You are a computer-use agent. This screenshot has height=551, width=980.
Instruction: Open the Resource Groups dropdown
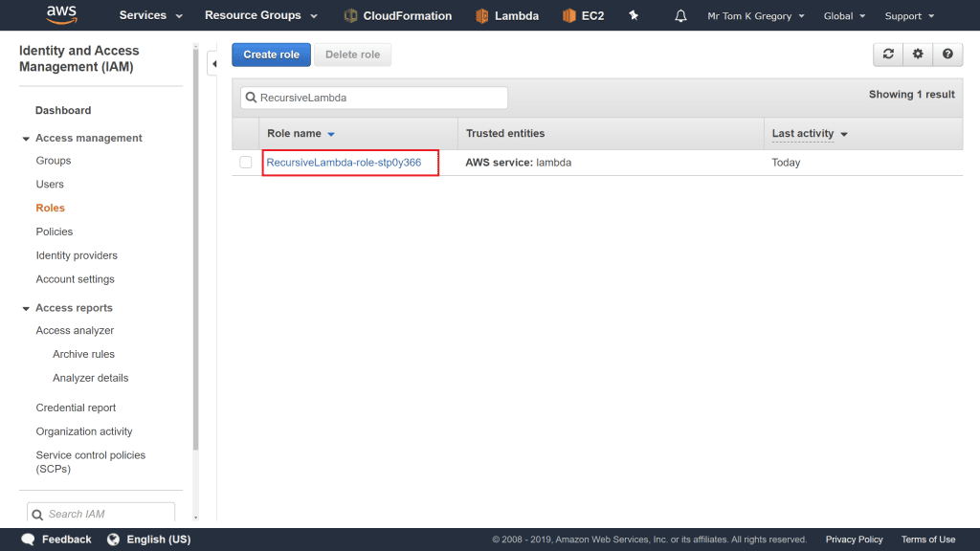(260, 16)
